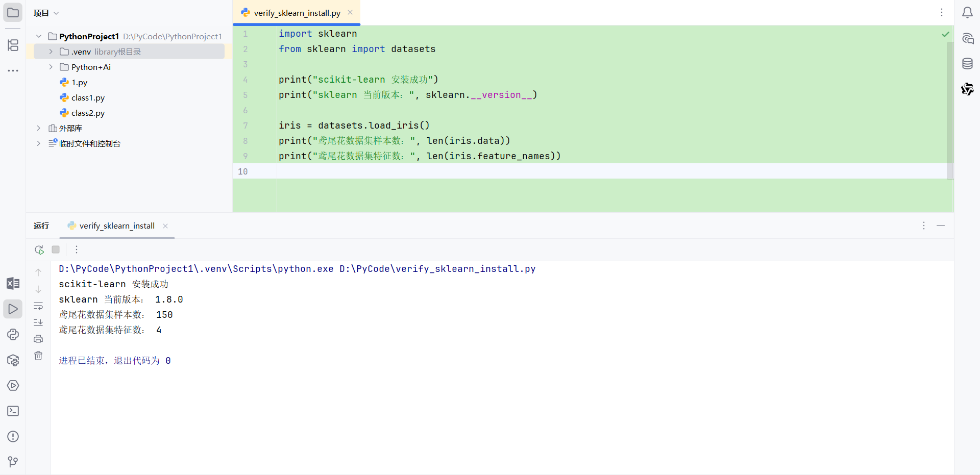Open the Problems tool window icon
This screenshot has width=980, height=475.
click(x=13, y=436)
